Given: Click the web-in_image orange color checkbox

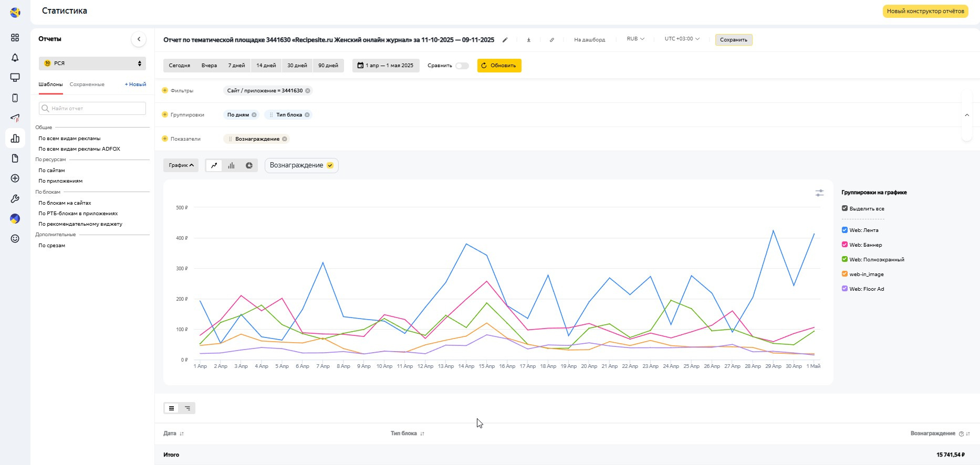Looking at the screenshot, I should coord(845,274).
